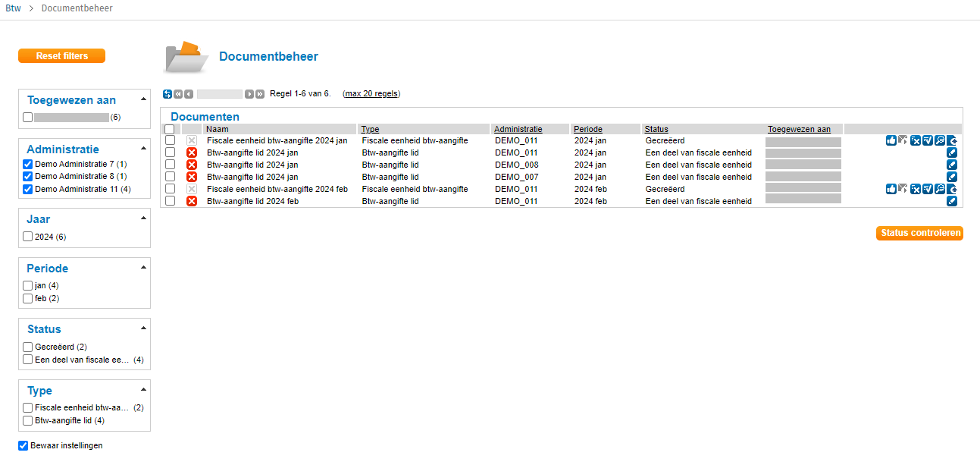Collapse the Periode filter panel

click(143, 269)
